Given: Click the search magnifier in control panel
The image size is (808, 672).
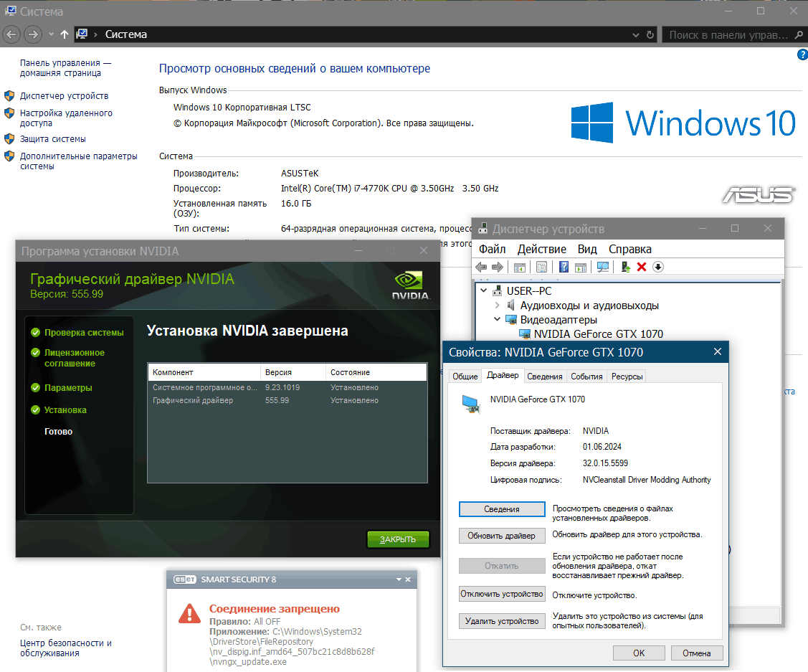Looking at the screenshot, I should click(x=799, y=34).
